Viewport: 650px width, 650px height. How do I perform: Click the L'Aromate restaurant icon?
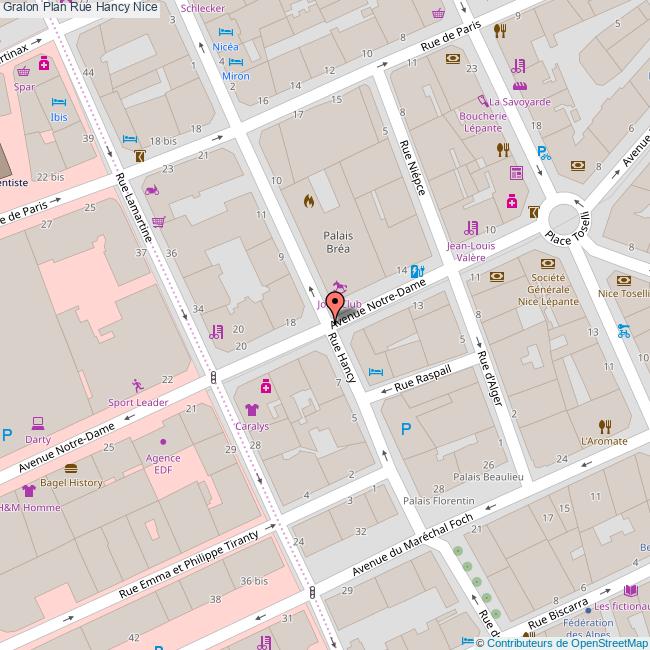click(x=603, y=425)
